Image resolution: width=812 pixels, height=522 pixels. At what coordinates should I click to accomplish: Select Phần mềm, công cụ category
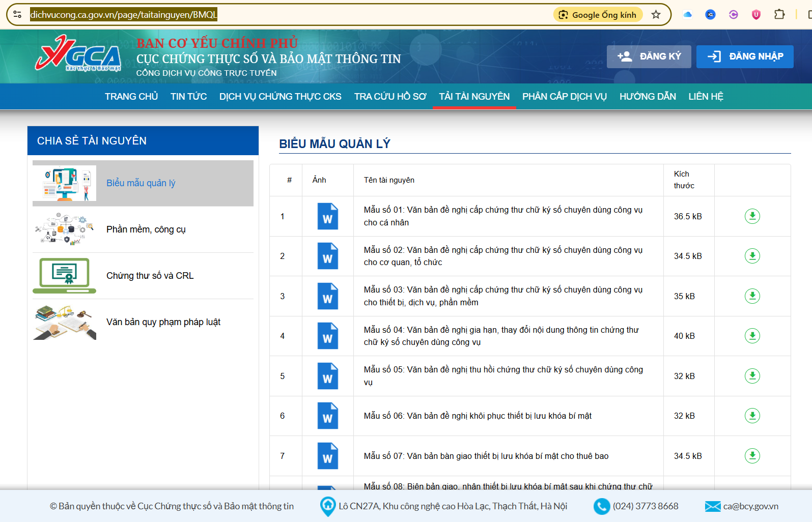pyautogui.click(x=146, y=229)
